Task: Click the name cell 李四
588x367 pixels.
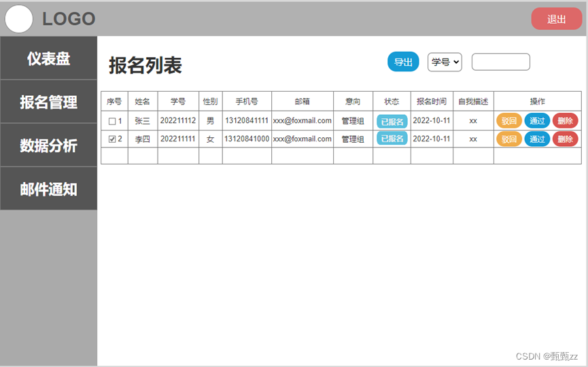Action: (143, 139)
